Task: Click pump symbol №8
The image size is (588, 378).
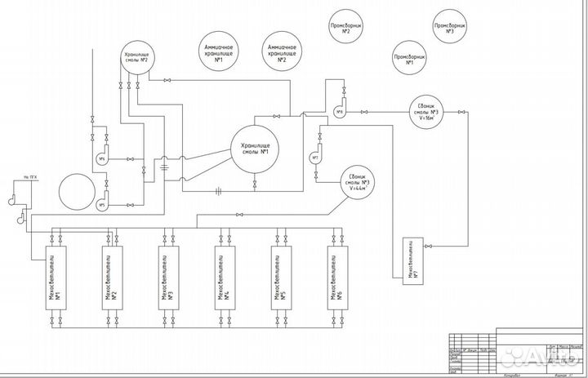Action: (x=339, y=113)
